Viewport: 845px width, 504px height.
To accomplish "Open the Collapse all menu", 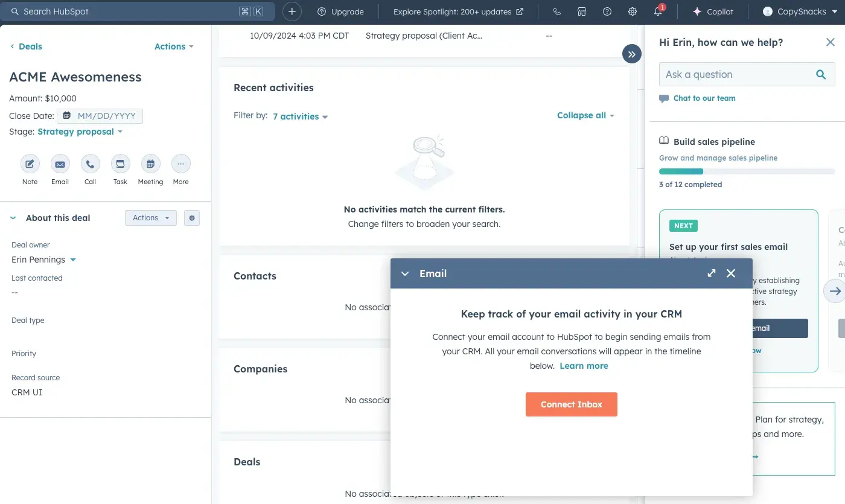I will [585, 115].
